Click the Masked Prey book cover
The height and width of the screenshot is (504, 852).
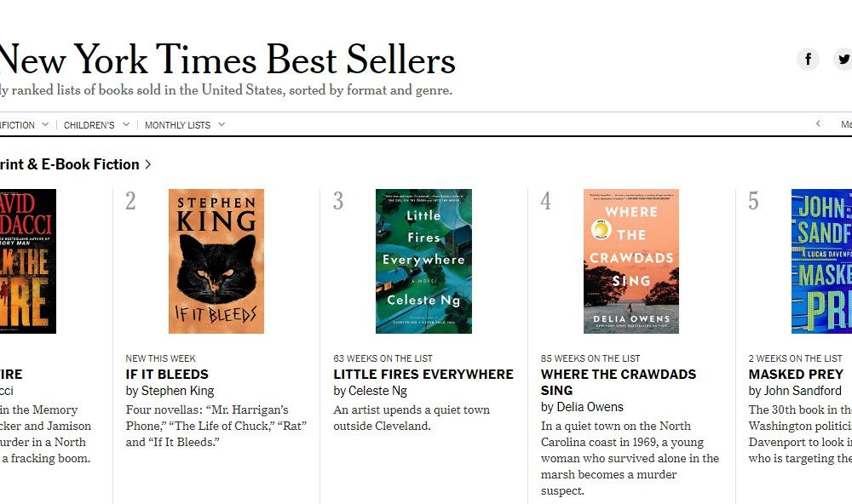click(821, 261)
